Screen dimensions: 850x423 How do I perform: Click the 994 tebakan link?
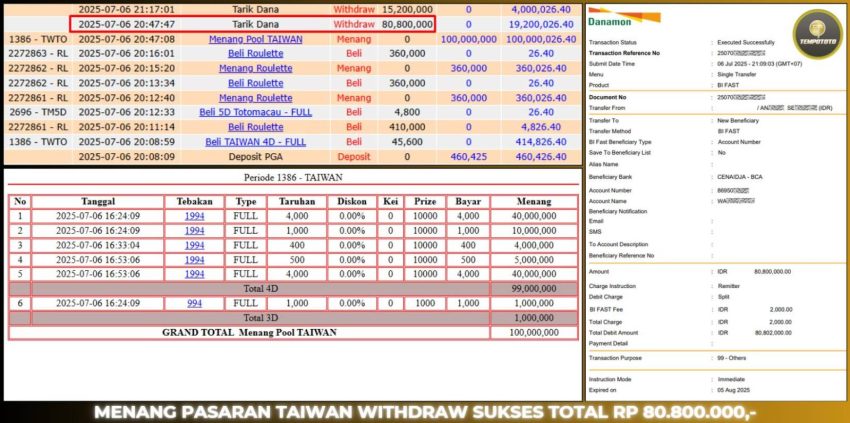[194, 304]
